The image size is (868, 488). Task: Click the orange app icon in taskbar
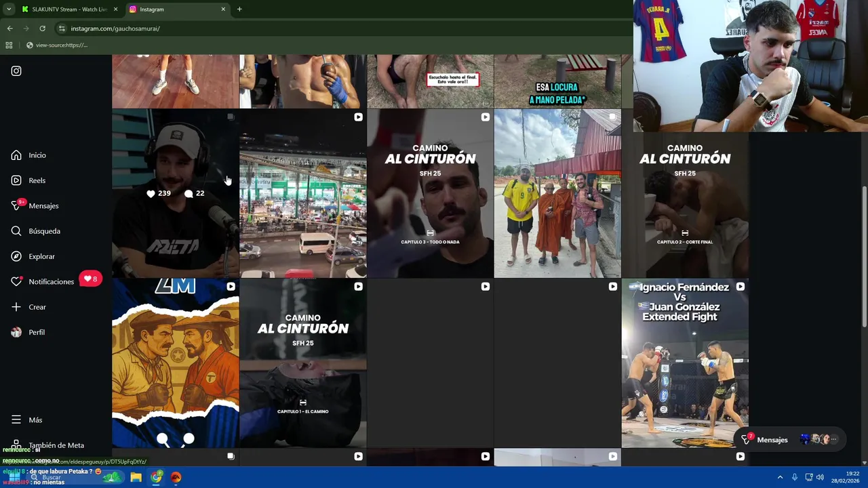[176, 477]
